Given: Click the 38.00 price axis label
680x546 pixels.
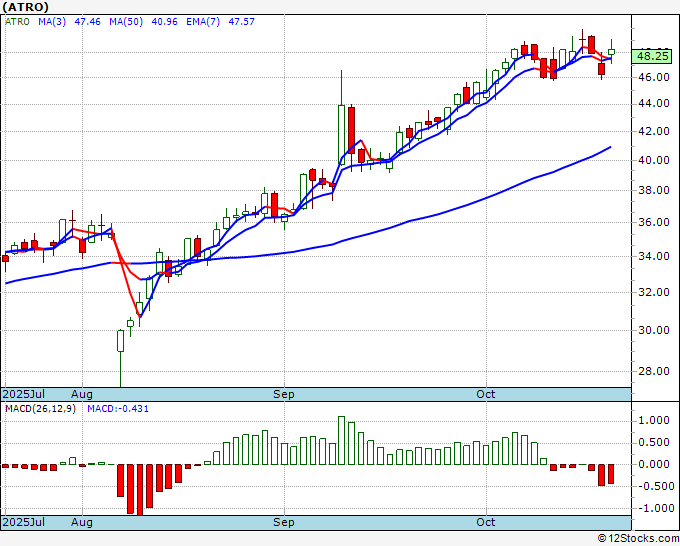Looking at the screenshot, I should [x=654, y=190].
